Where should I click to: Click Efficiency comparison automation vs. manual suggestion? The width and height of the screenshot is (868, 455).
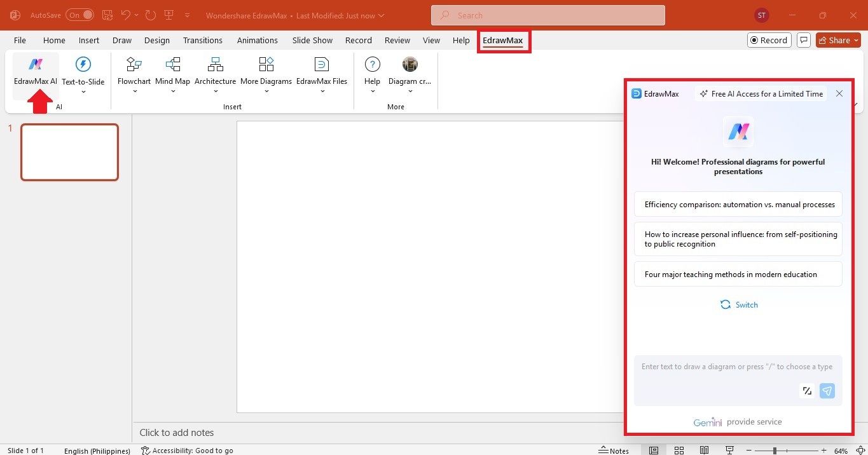pyautogui.click(x=738, y=205)
